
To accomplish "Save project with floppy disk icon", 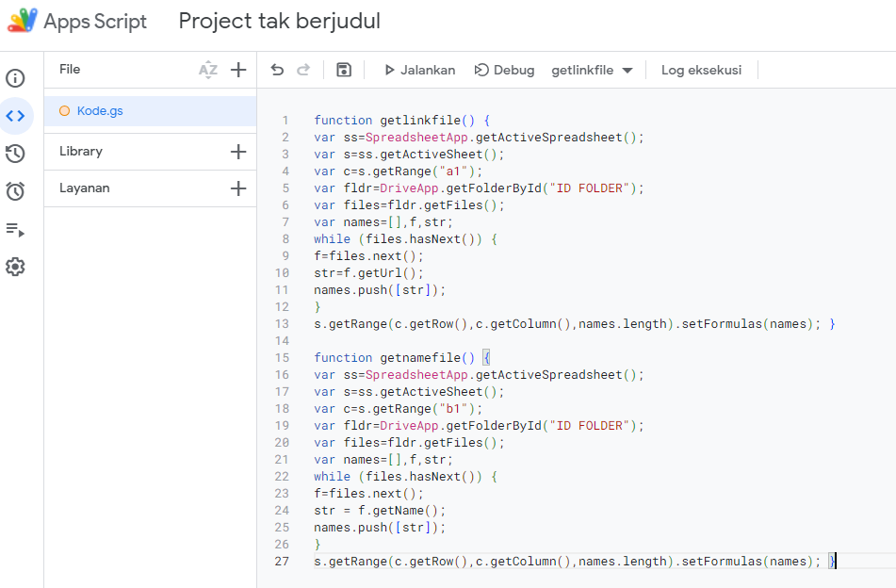I will tap(344, 70).
